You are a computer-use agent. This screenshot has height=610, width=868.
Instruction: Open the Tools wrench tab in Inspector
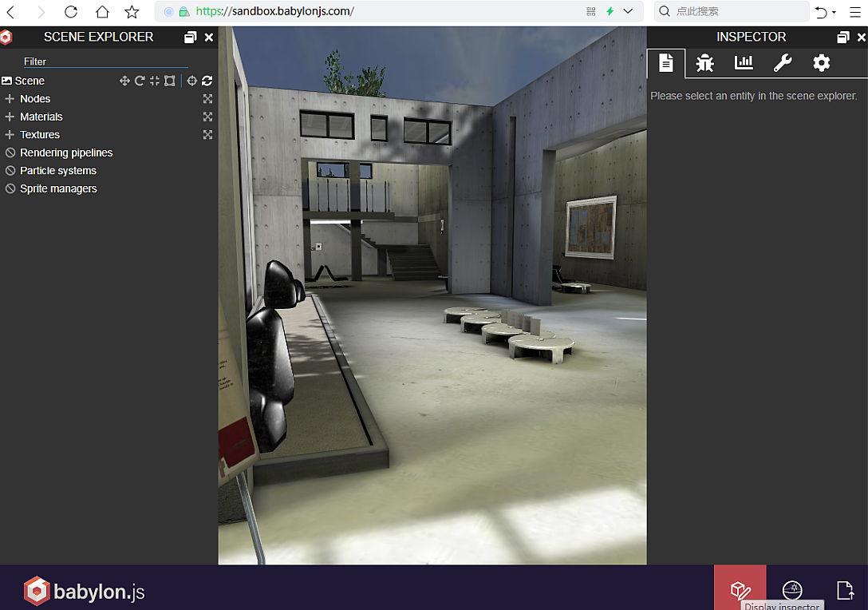coord(783,63)
